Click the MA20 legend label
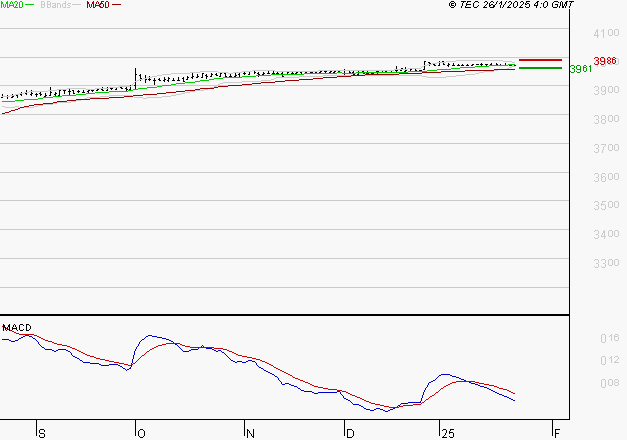The image size is (627, 440). (x=12, y=5)
